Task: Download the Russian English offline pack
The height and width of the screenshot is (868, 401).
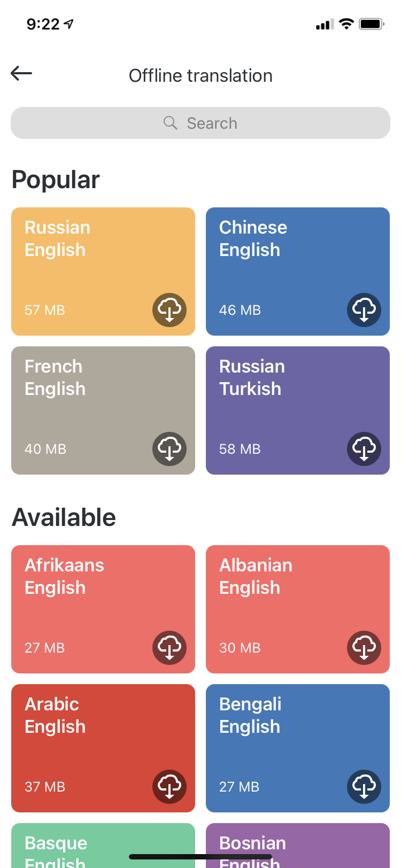Action: [x=169, y=310]
